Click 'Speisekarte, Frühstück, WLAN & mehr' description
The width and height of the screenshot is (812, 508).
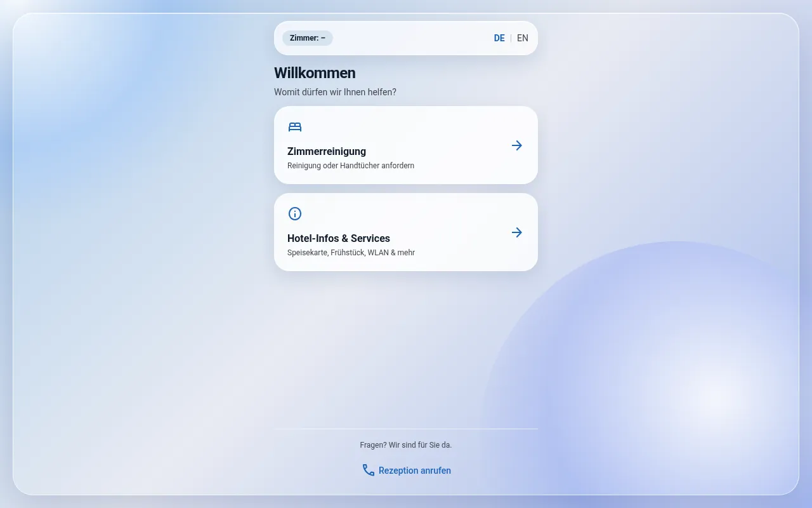[x=351, y=253]
